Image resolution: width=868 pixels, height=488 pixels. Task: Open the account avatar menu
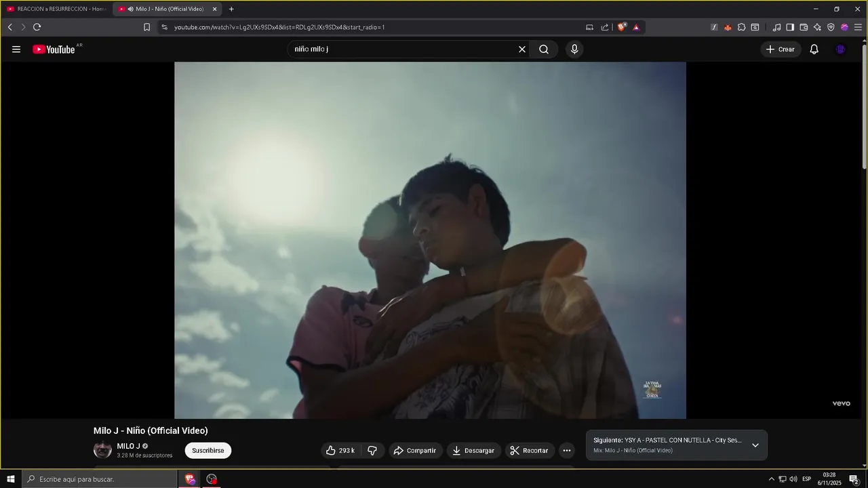(x=841, y=49)
